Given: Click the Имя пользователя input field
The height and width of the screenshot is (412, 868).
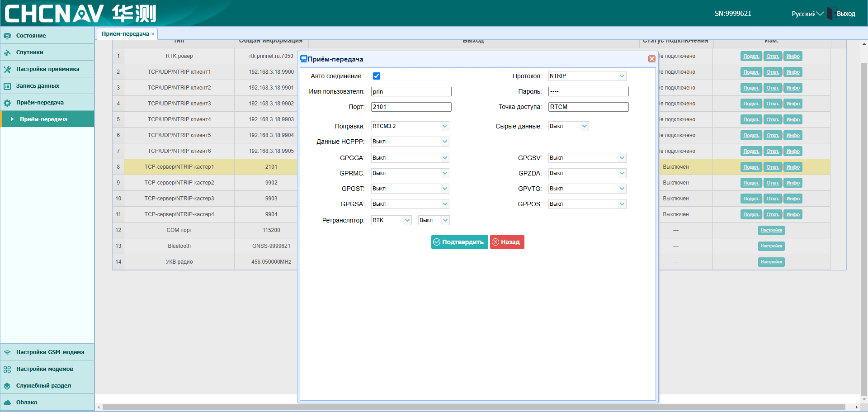Looking at the screenshot, I should click(411, 92).
